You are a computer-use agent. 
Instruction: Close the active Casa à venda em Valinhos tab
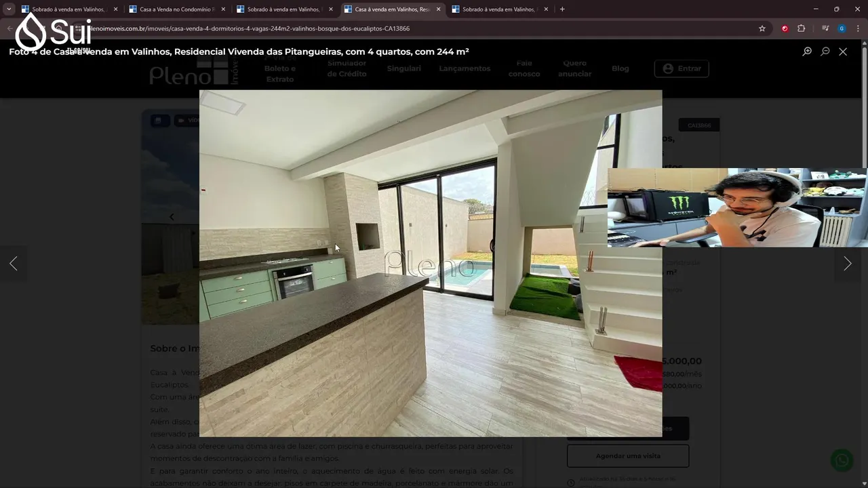pos(439,9)
